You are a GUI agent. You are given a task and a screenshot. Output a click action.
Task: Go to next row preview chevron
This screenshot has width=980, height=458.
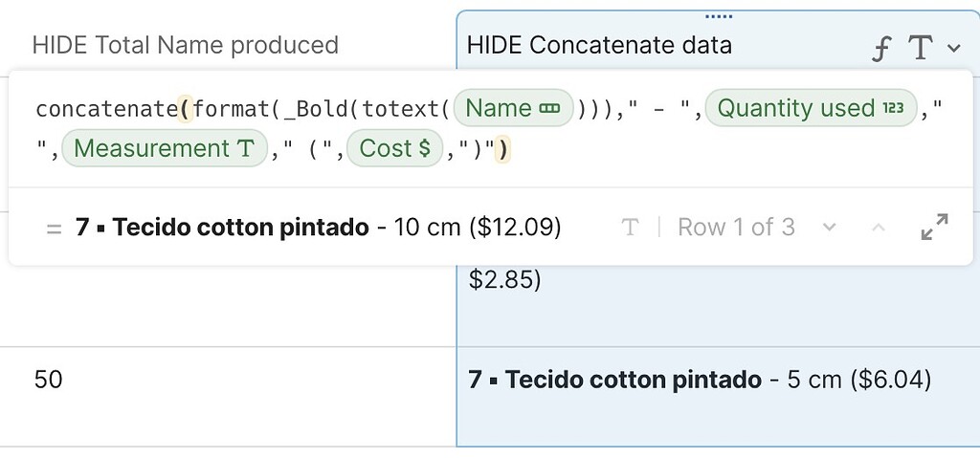click(830, 227)
